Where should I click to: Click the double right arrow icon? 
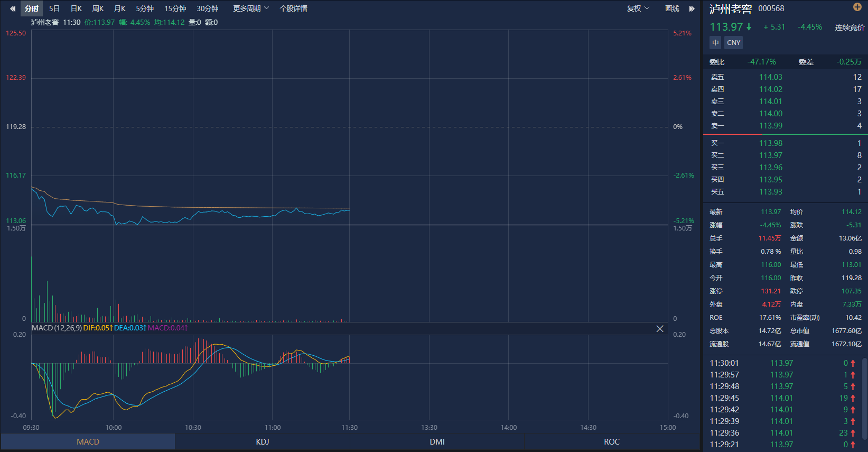click(x=692, y=8)
